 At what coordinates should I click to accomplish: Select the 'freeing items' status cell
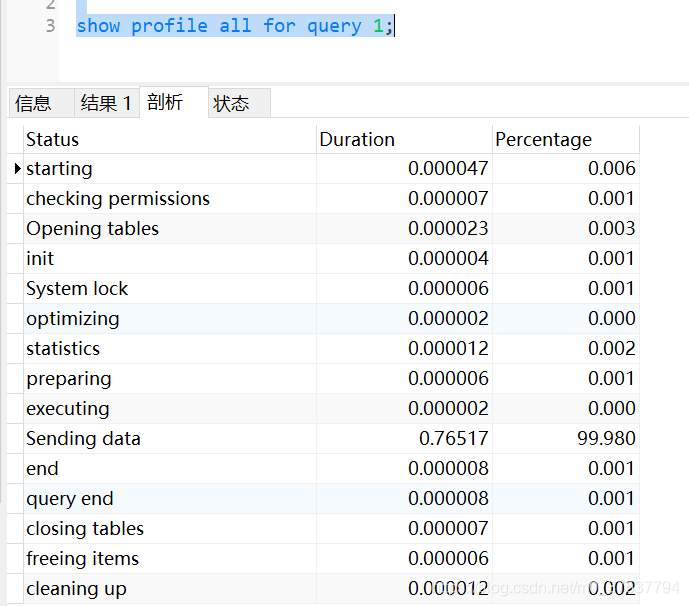pyautogui.click(x=170, y=559)
